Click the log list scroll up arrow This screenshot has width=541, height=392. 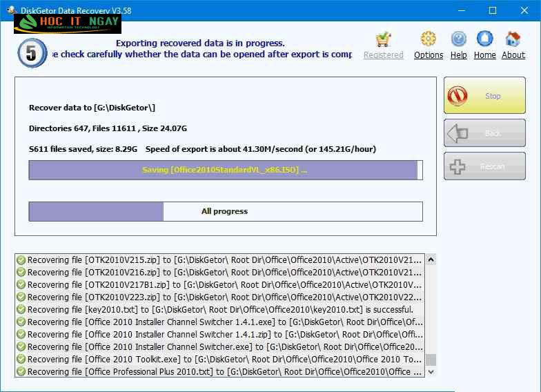click(x=431, y=259)
